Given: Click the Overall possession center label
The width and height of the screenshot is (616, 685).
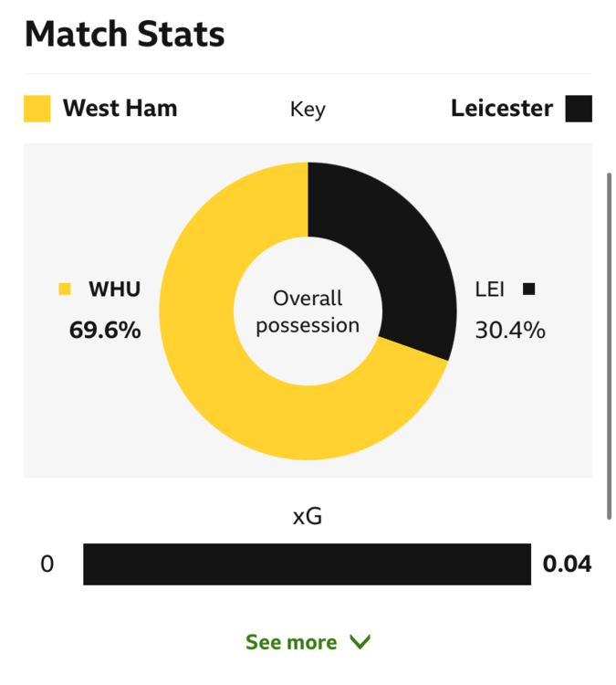Looking at the screenshot, I should [308, 311].
